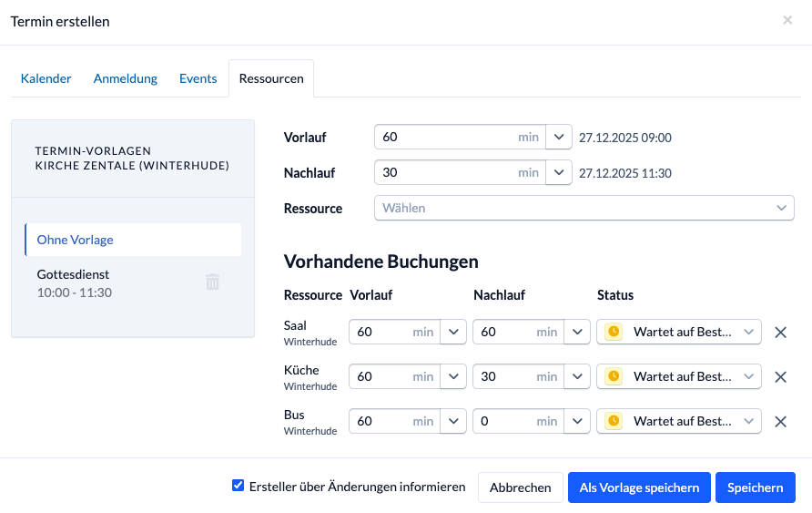This screenshot has height=513, width=812.
Task: Click the Küche Nachlauf 30 input field
Action: click(518, 376)
